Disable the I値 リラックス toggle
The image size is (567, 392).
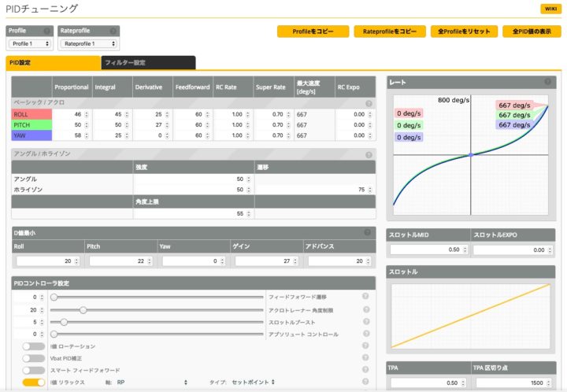34,383
